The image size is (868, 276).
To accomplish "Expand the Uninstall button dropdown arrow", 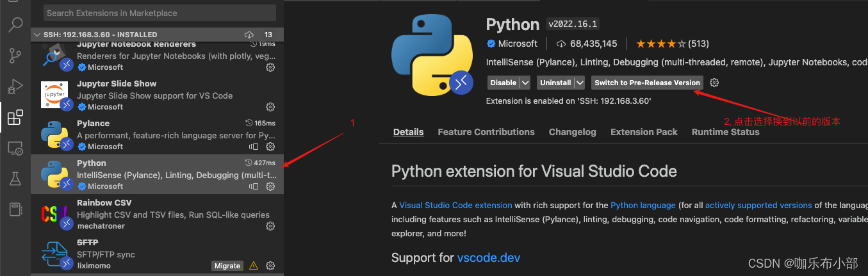I will point(580,83).
